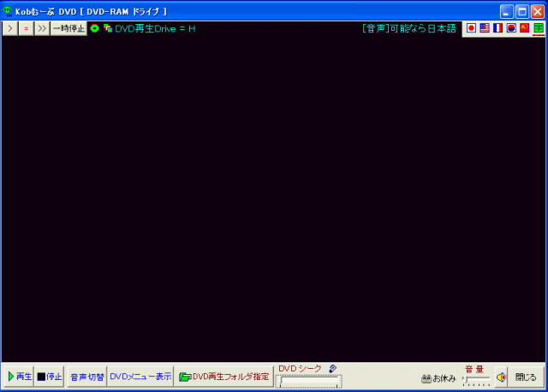Click the yellow speaker mute icon

tap(501, 377)
